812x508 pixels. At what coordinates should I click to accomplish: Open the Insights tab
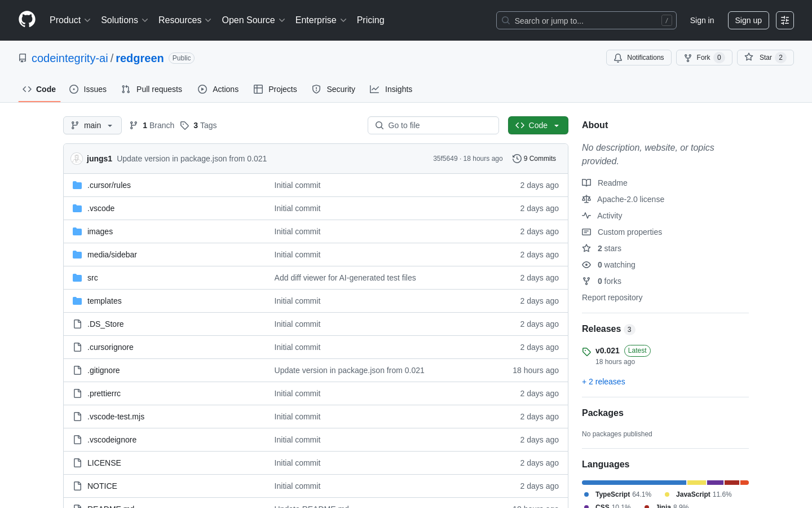[391, 89]
